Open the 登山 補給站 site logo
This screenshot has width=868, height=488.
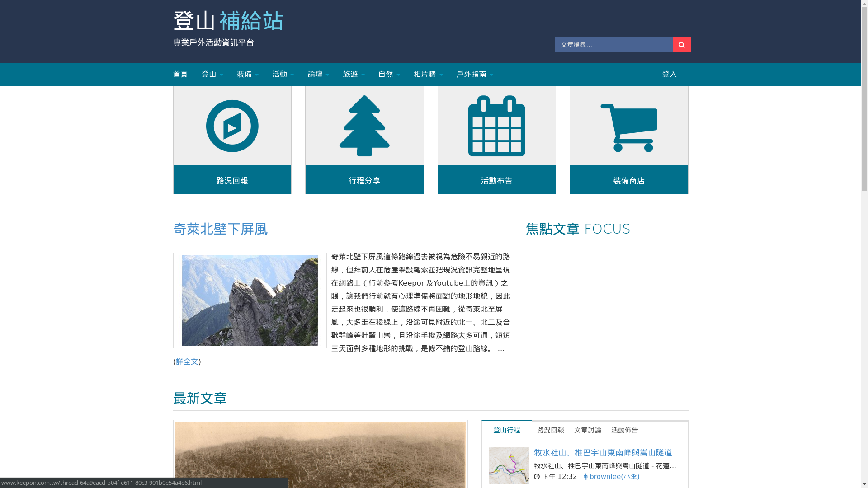[228, 21]
